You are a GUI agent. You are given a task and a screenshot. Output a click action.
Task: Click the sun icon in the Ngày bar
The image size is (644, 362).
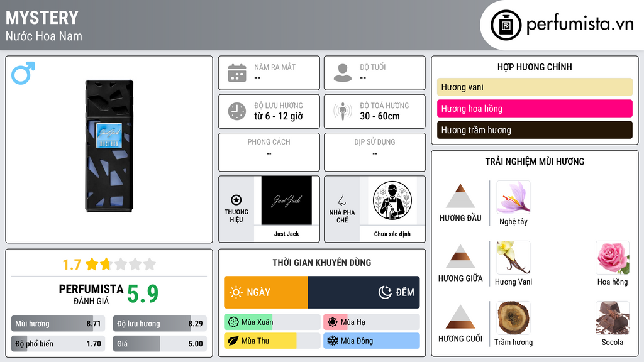[x=236, y=292]
